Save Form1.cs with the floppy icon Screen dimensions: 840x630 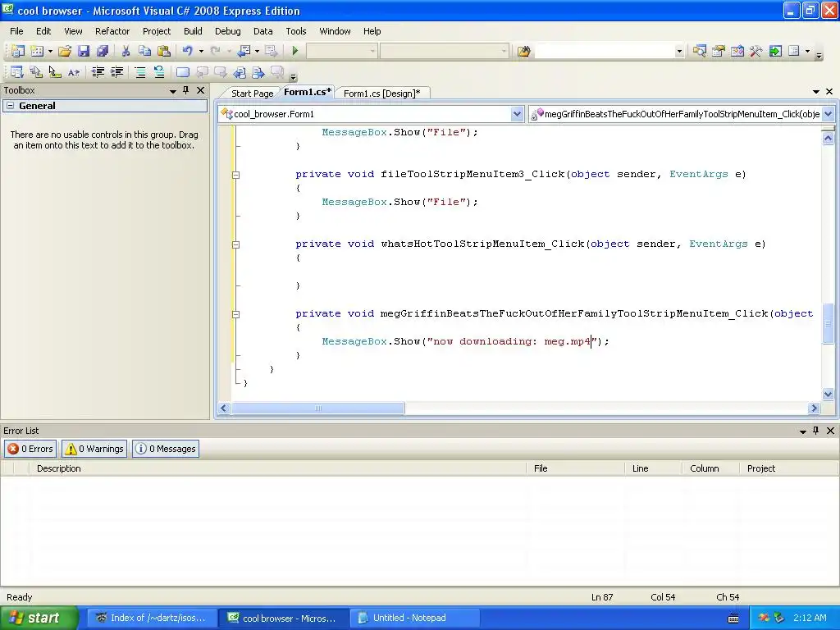[84, 51]
